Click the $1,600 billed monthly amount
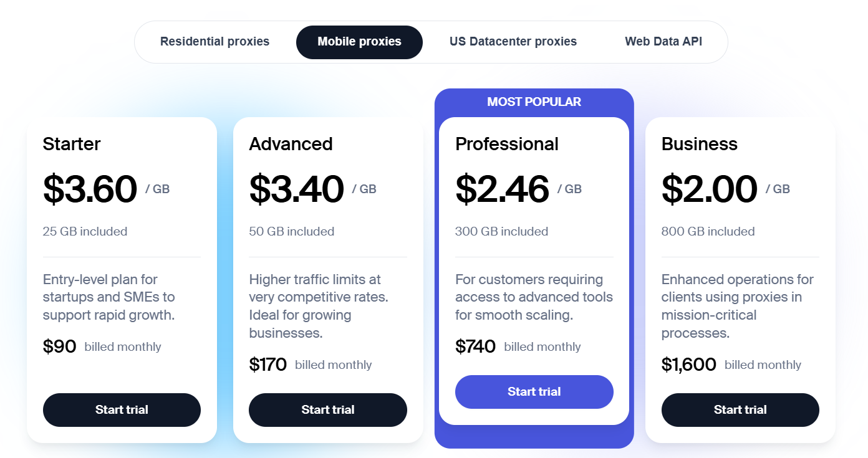Screen dimensions: 868x458 (x=688, y=365)
